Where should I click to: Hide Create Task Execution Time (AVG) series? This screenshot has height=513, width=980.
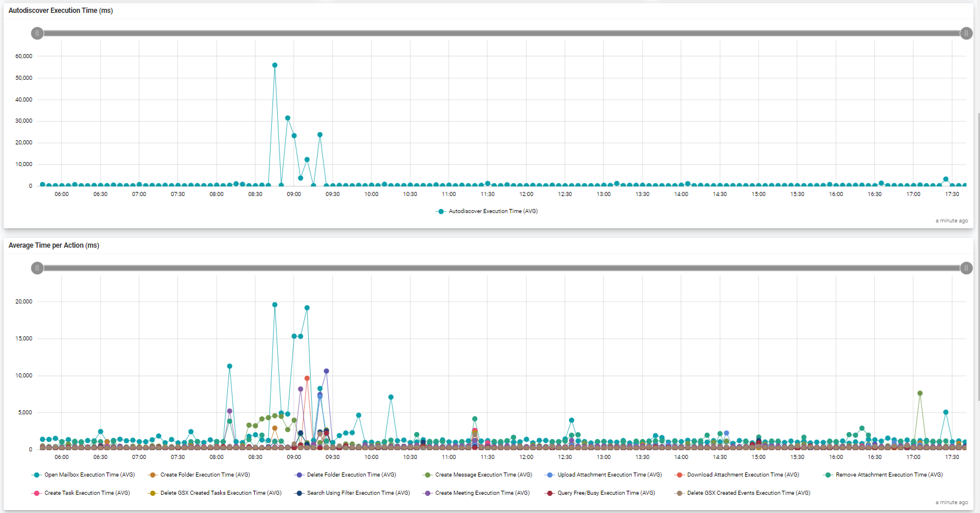[80, 493]
